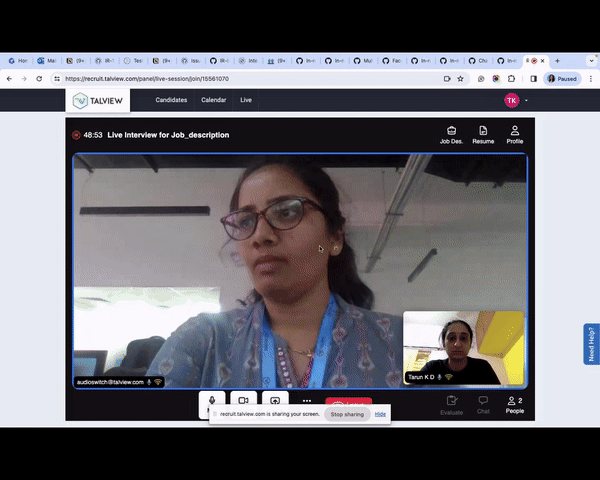Open the Live menu

(246, 100)
